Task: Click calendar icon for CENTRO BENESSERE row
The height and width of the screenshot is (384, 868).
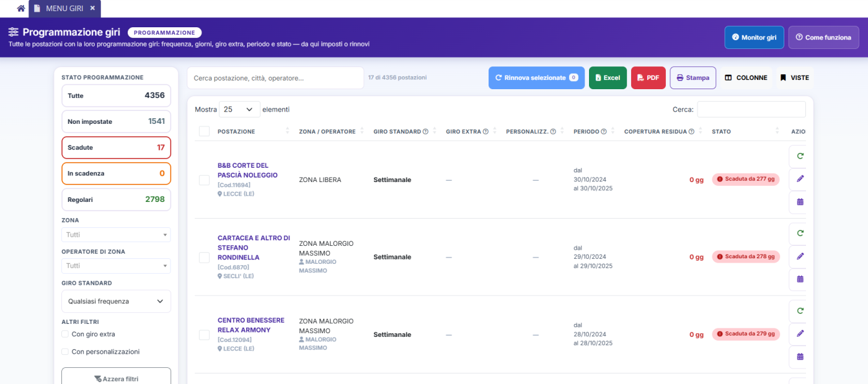Action: tap(800, 357)
